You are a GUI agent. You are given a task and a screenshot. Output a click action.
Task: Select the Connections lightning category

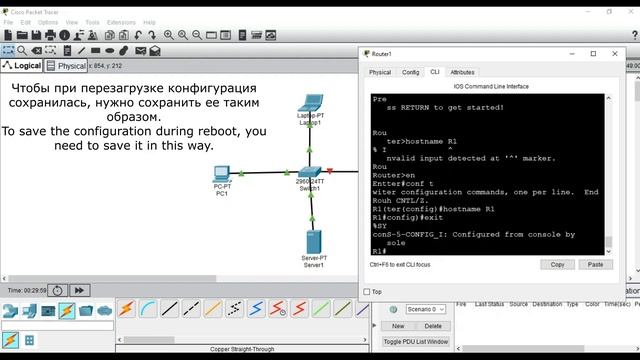tap(67, 311)
